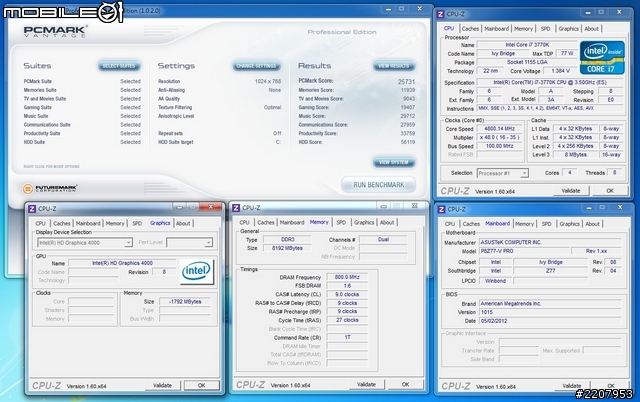Click the Memory Size -1792 MBytes field
The height and width of the screenshot is (402, 640).
185,302
